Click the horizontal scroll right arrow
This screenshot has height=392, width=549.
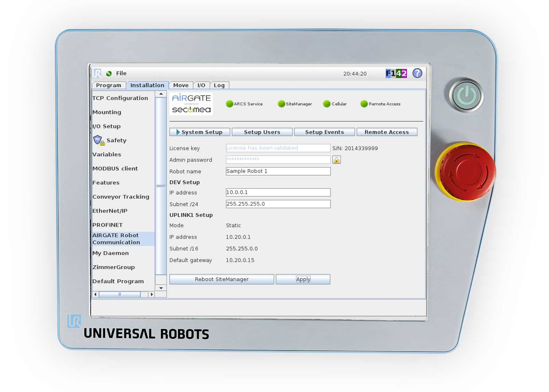pos(151,294)
